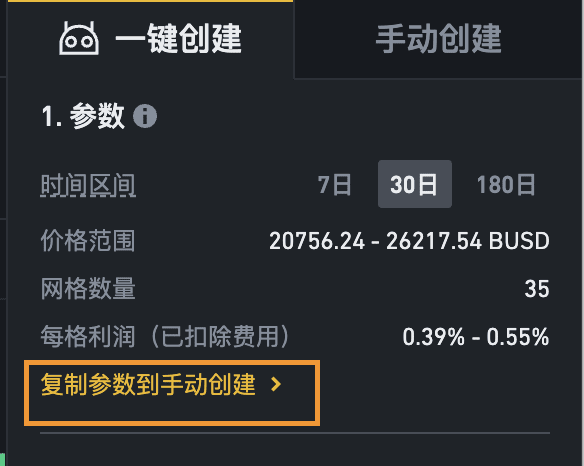This screenshot has width=584, height=466.
Task: Click the BUSD currency unit text
Action: click(x=519, y=241)
